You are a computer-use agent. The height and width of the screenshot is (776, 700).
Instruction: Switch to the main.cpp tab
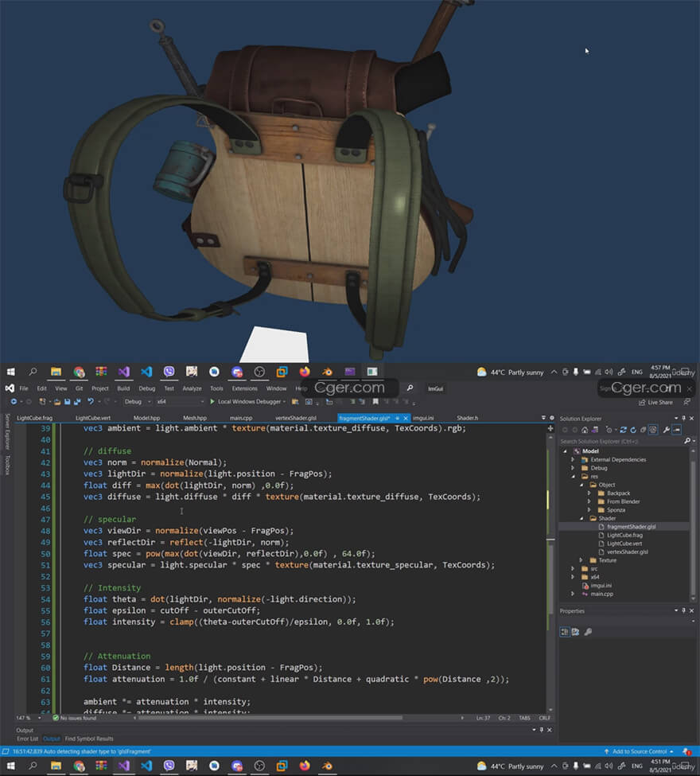[x=241, y=418]
